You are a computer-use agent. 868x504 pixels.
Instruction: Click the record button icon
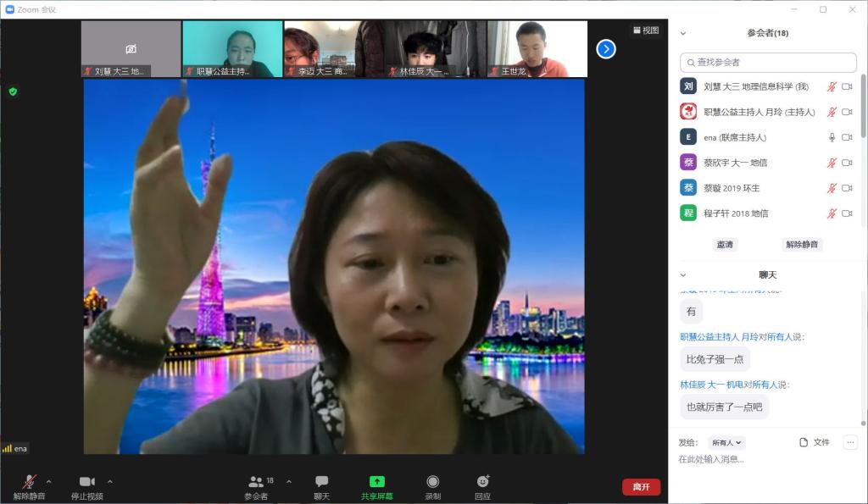pos(432,481)
